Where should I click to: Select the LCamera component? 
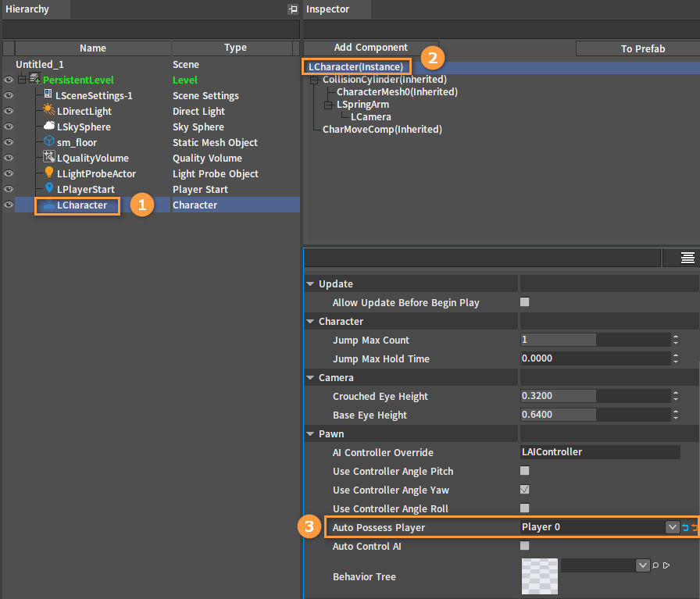coord(371,117)
